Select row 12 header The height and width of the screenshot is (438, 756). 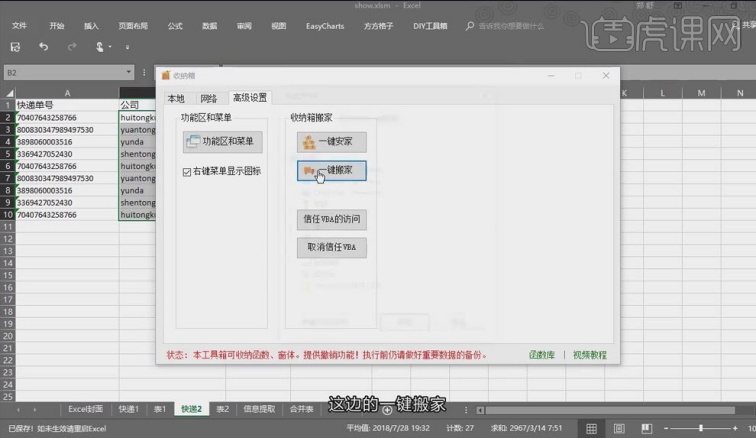click(8, 239)
